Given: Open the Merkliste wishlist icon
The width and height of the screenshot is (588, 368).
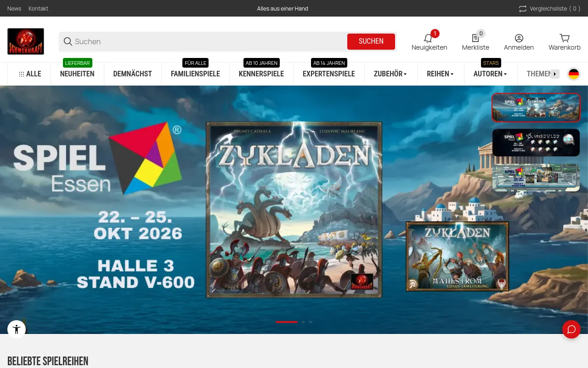Looking at the screenshot, I should 475,41.
